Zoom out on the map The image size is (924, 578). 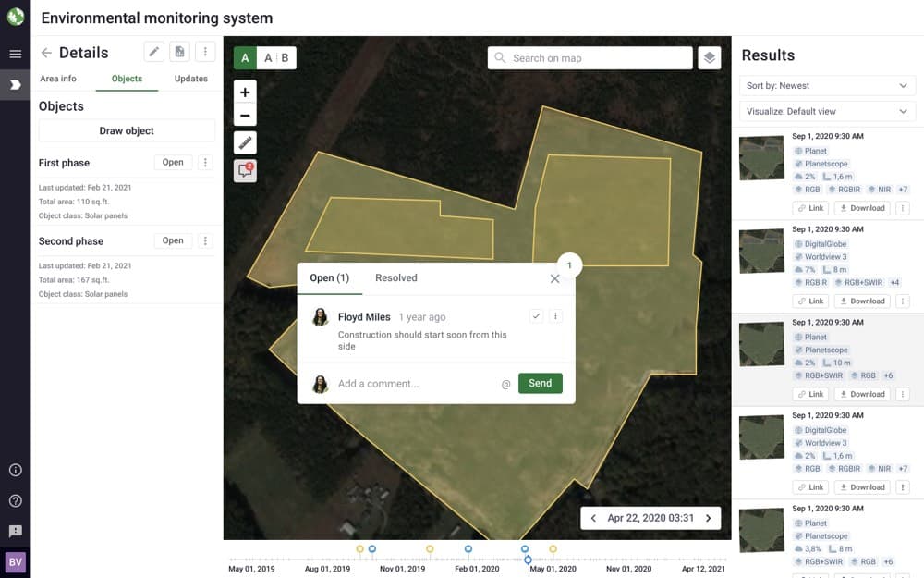(x=245, y=117)
